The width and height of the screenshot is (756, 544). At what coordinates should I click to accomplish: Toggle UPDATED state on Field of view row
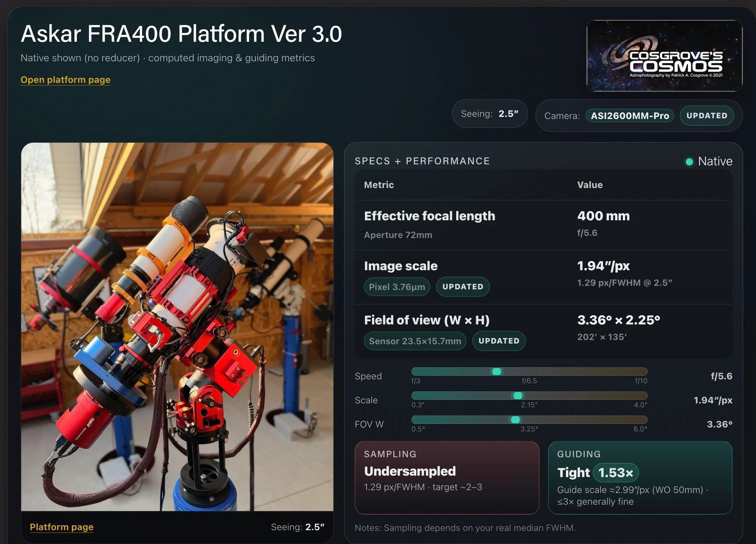(499, 341)
